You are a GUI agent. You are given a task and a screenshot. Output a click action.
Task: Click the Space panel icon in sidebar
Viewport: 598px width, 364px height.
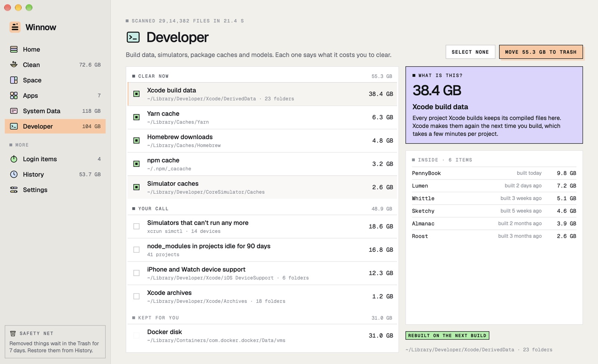pyautogui.click(x=14, y=80)
